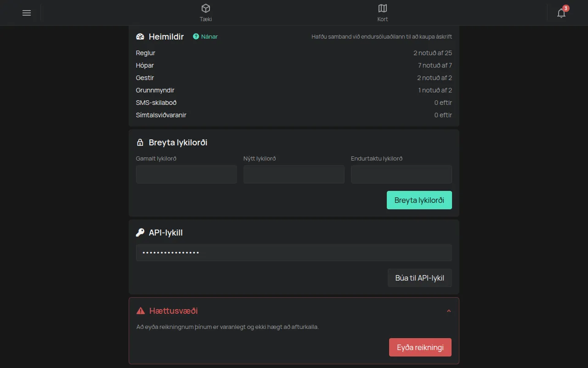The width and height of the screenshot is (588, 368).
Task: Click the Nánar help link
Action: (x=205, y=37)
